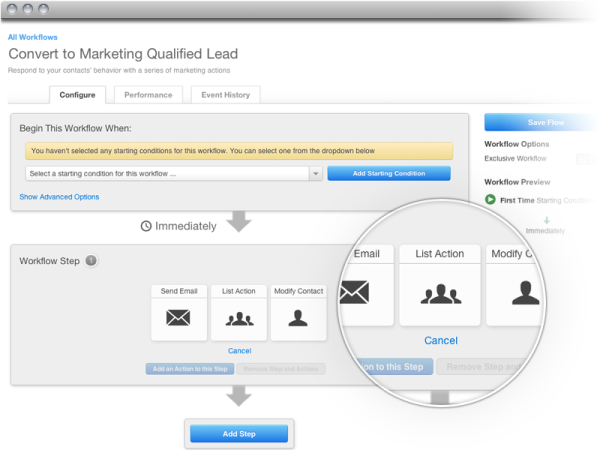This screenshot has width=600, height=450.
Task: Choose the small Modify Contact person icon
Action: pos(298,319)
